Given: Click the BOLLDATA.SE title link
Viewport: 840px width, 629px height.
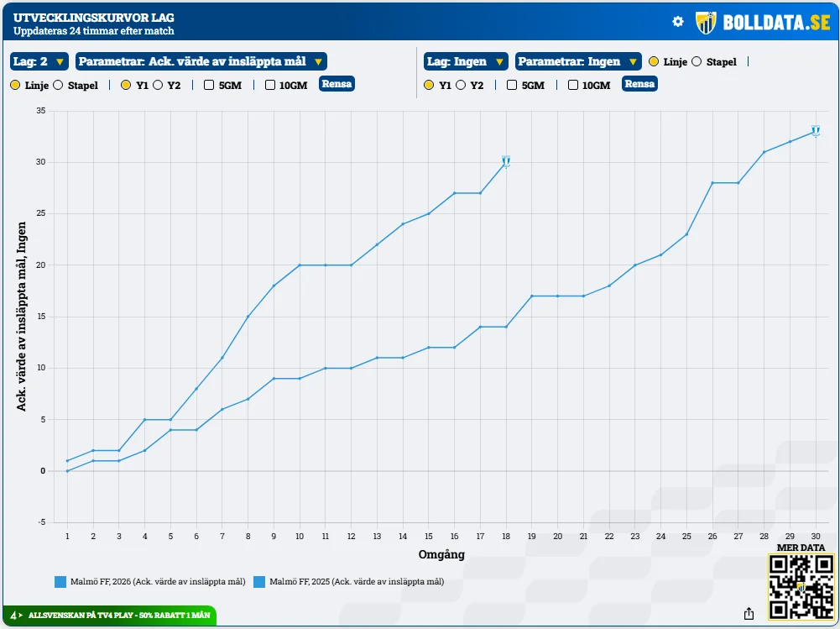Looking at the screenshot, I should (776, 23).
